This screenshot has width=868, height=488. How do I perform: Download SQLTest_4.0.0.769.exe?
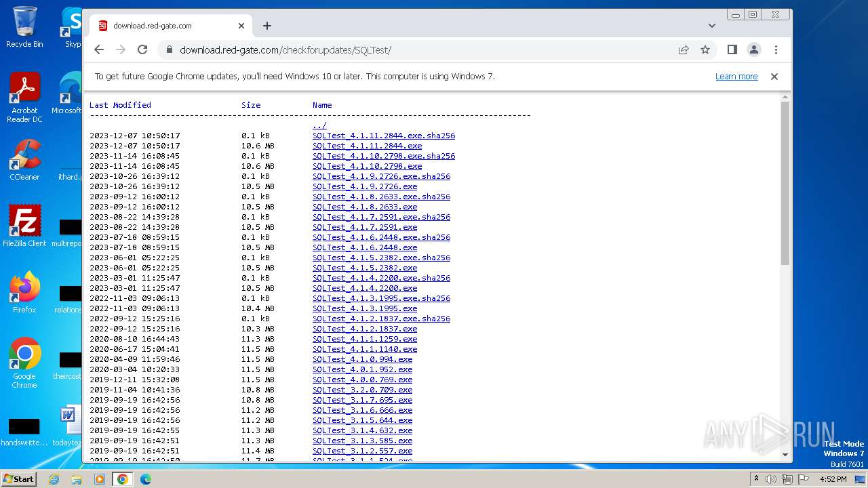[362, 380]
